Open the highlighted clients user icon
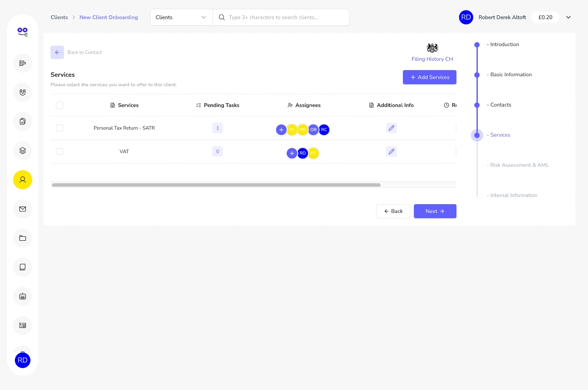Screen dimensions: 588x390 point(23,180)
